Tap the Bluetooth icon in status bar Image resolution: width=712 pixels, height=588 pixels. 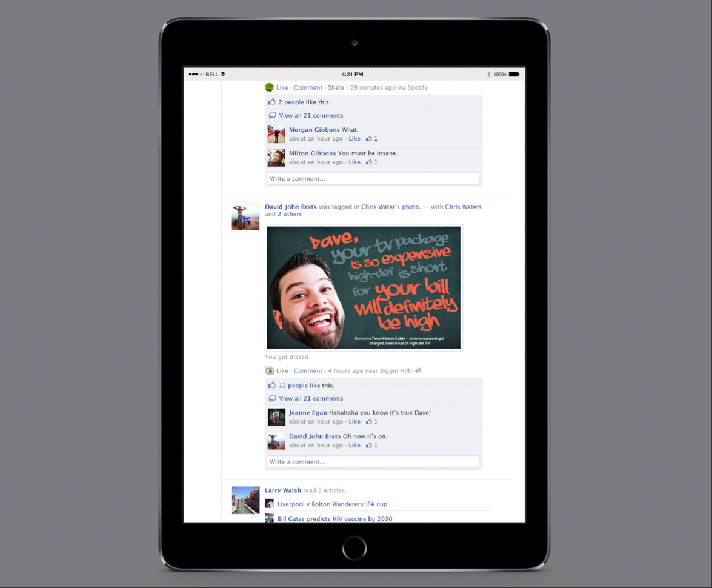click(488, 74)
